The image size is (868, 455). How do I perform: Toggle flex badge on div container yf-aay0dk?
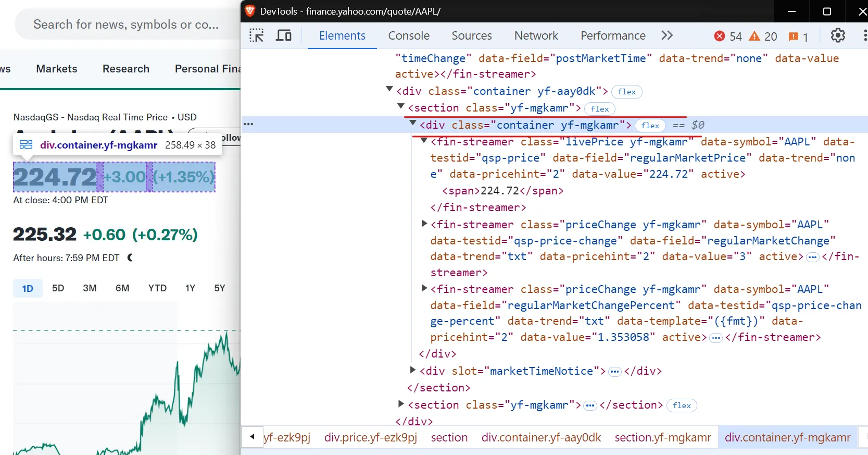click(x=626, y=92)
